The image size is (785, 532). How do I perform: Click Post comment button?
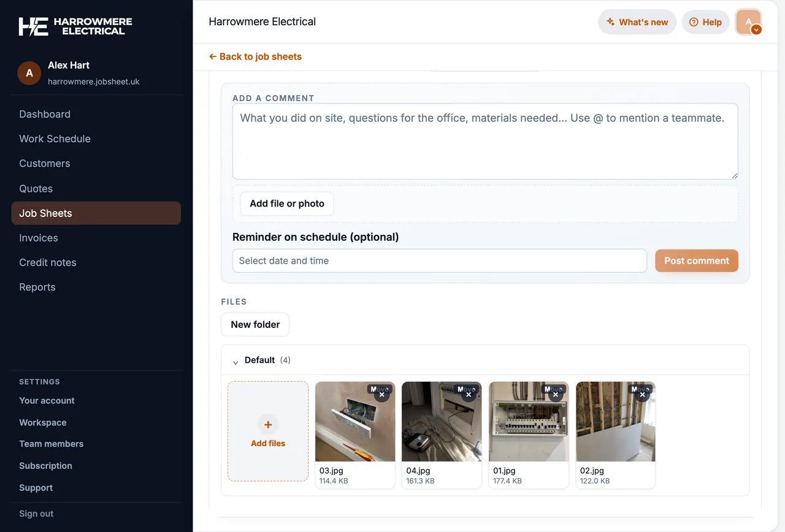[x=697, y=260]
